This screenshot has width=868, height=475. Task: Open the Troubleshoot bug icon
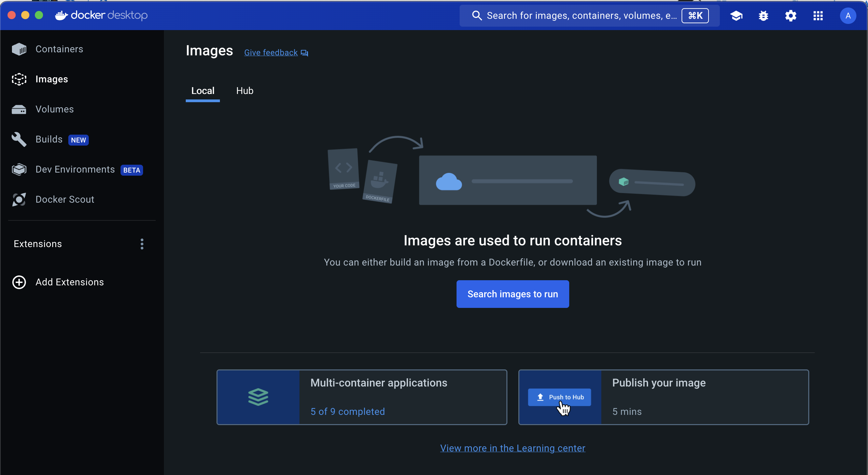[764, 16]
